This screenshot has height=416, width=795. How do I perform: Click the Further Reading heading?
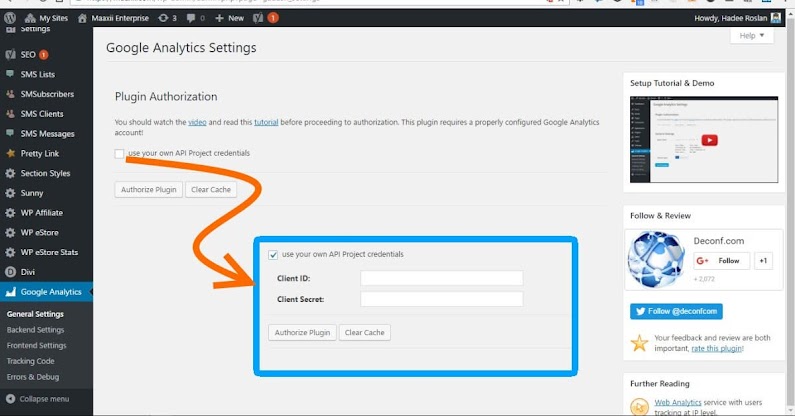point(660,384)
